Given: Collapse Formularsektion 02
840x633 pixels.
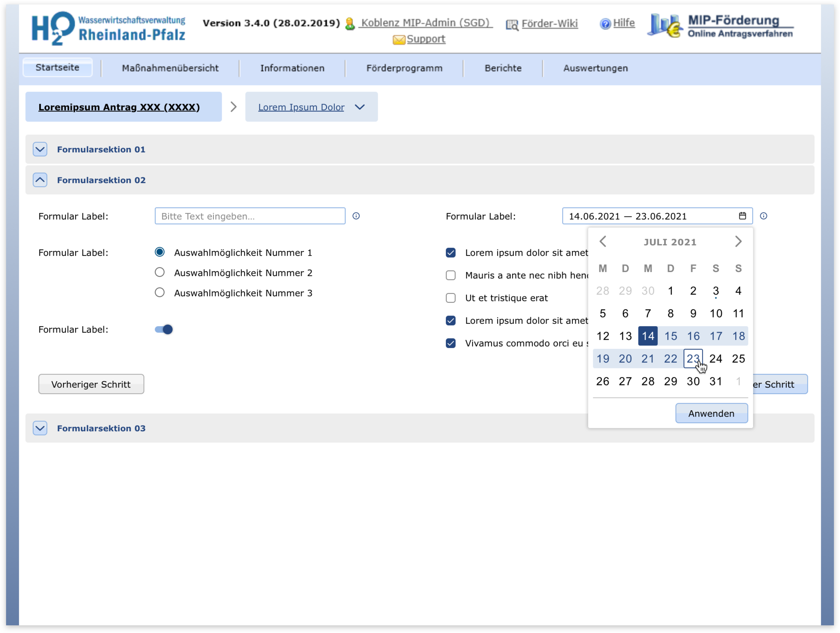Looking at the screenshot, I should click(x=40, y=180).
